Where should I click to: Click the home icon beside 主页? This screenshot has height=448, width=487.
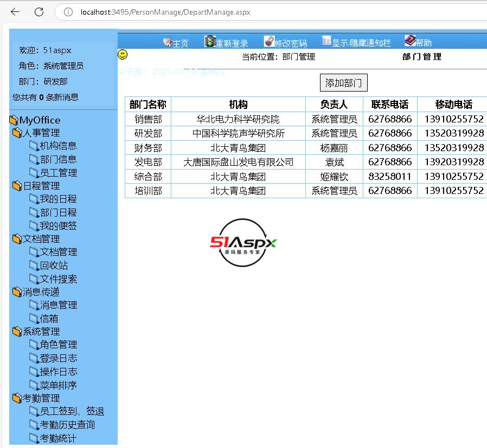[x=167, y=42]
